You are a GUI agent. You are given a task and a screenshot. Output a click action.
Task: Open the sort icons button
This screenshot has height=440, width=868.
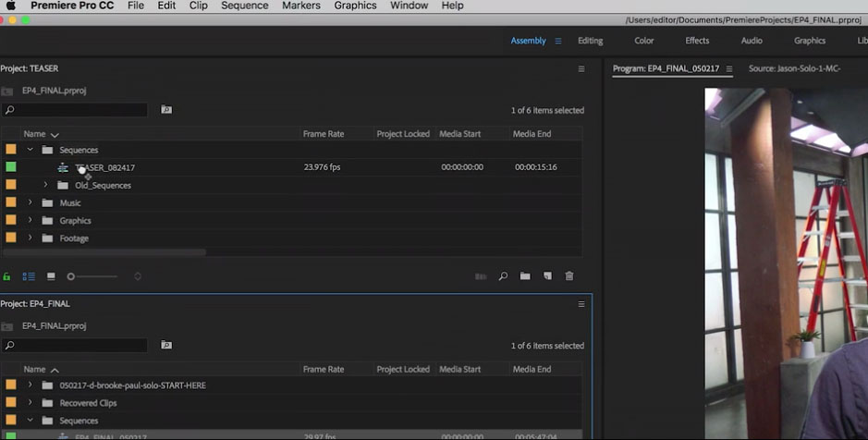click(138, 276)
